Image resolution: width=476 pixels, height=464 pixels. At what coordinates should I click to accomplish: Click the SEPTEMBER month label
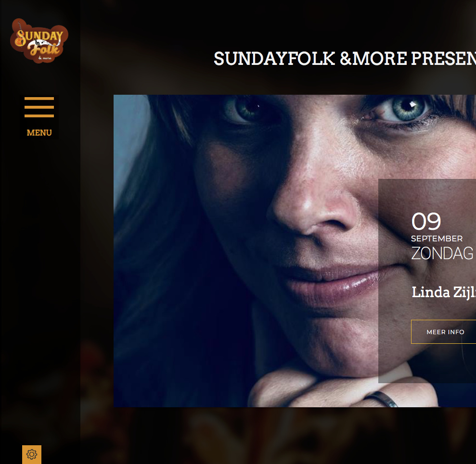pos(437,238)
